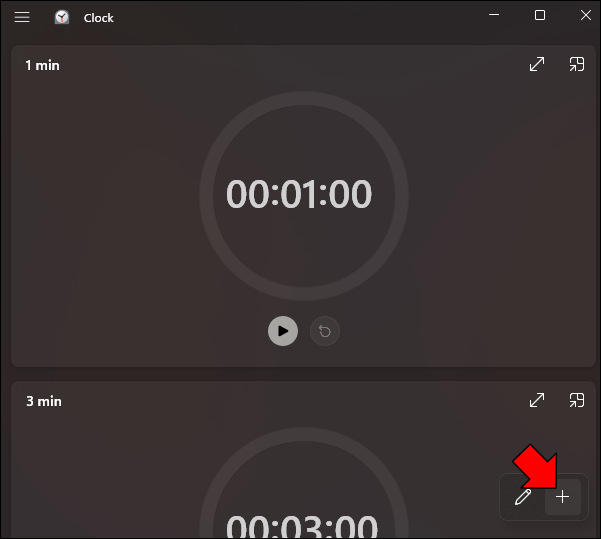Click the Clock window title text
Viewport: 601px width, 539px height.
pos(99,18)
